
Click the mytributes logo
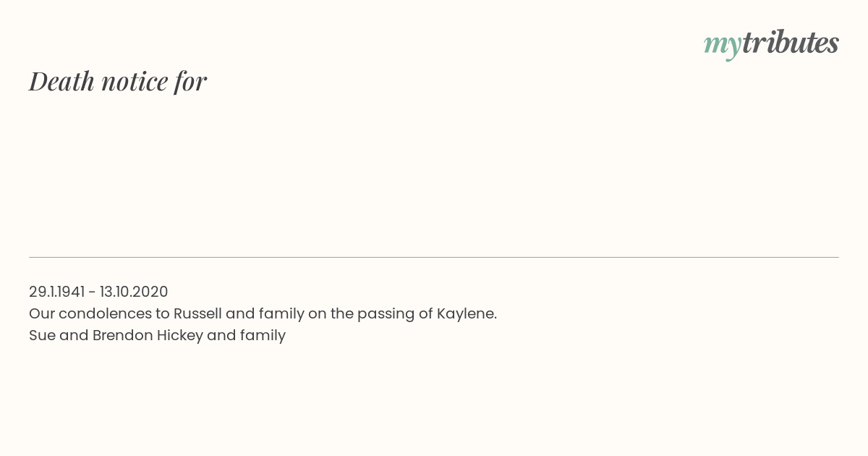[x=771, y=43]
